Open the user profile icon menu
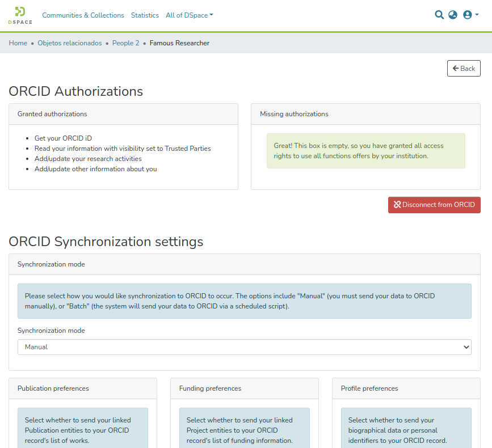 click(x=470, y=15)
